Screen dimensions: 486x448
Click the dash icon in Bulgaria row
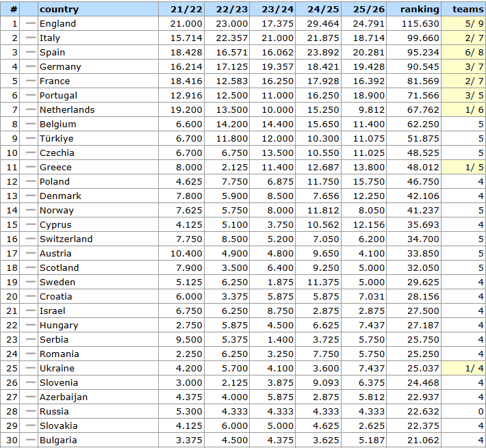tap(30, 440)
